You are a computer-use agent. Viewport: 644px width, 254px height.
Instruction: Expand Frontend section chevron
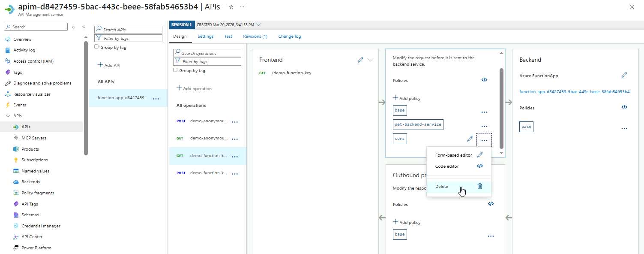tap(371, 60)
